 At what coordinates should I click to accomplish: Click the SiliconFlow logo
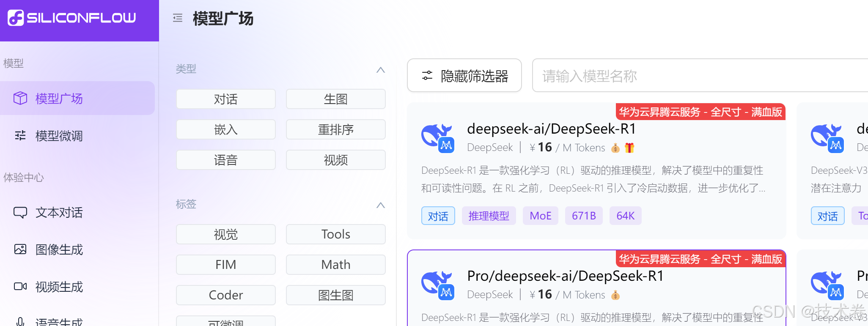pyautogui.click(x=72, y=18)
